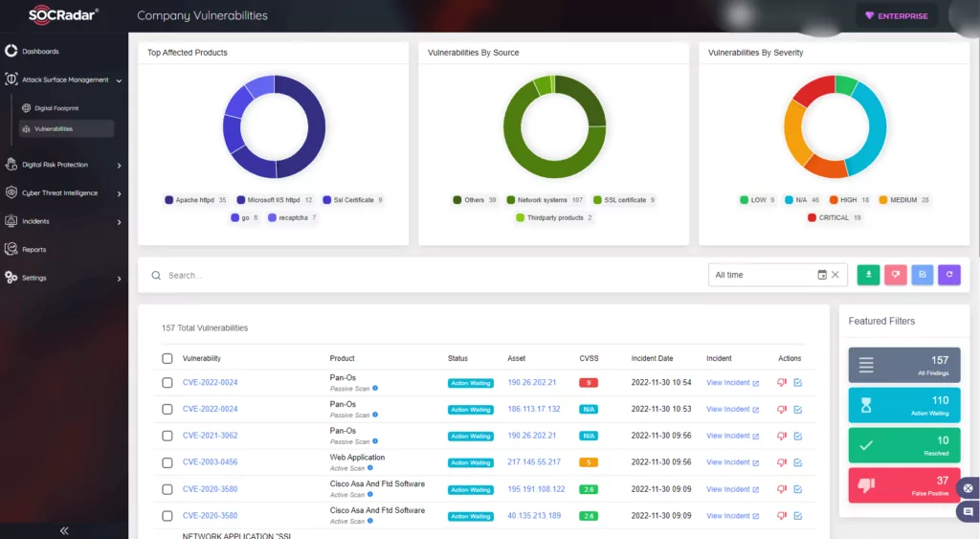Screen dimensions: 980x539
Task: Check the CVE-2003-0456 row checkbox
Action: (167, 462)
